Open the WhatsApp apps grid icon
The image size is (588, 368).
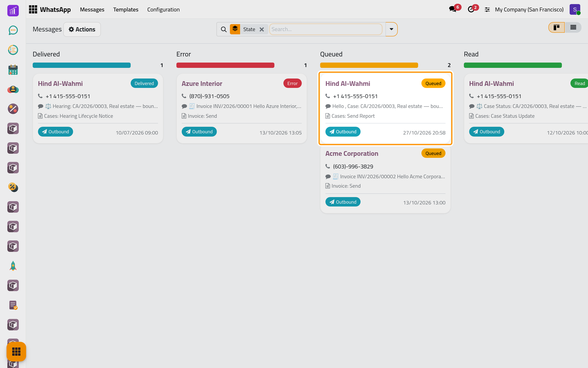click(x=33, y=10)
